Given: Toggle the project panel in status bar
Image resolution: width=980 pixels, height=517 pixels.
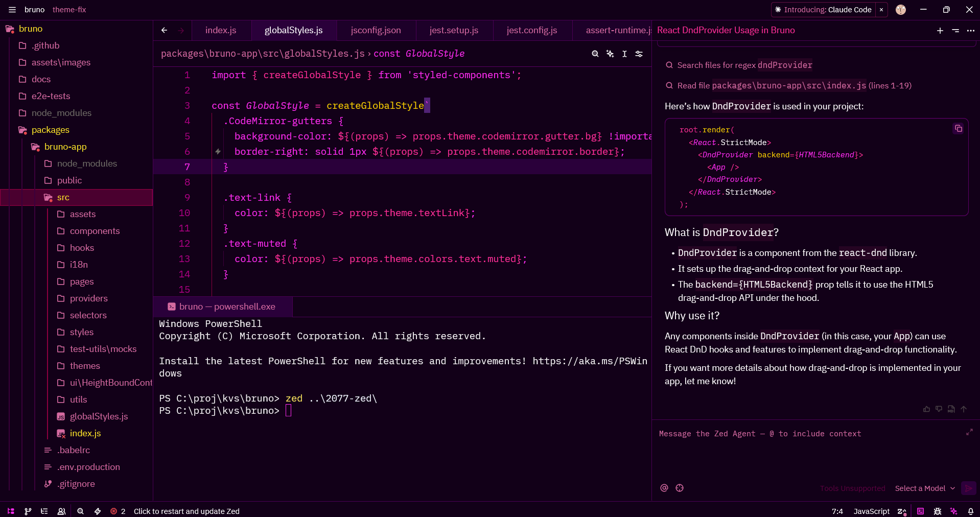Looking at the screenshot, I should point(11,511).
